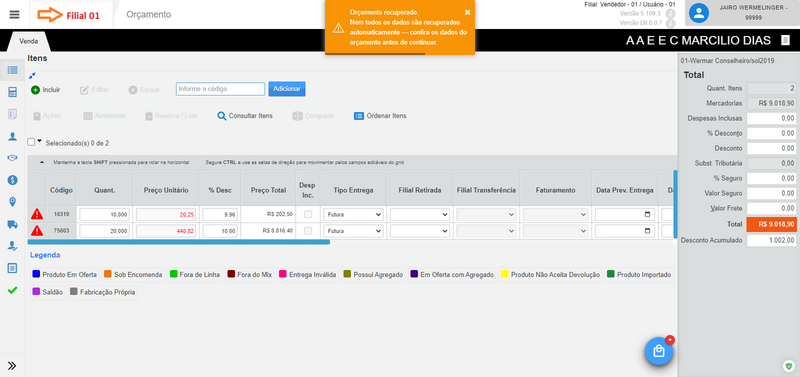This screenshot has height=377, width=800.
Task: Toggle Desp Inc. checkbox for item 75603
Action: (x=308, y=231)
